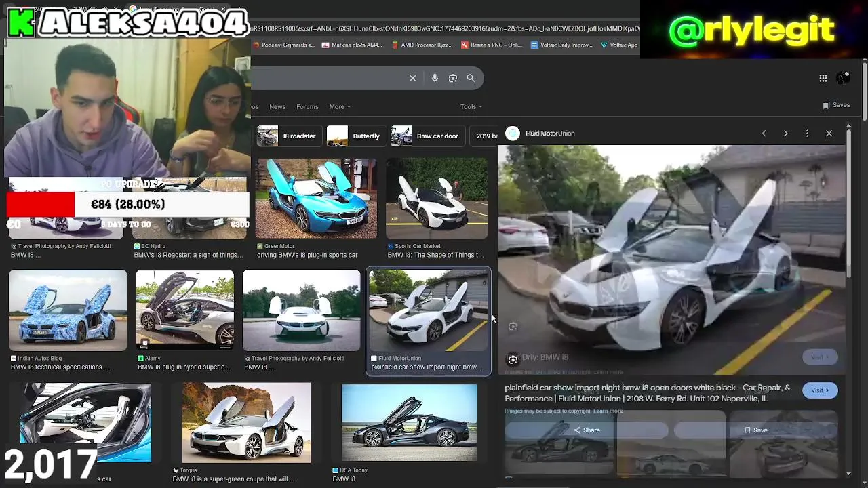Open Podesivi Gejmerski bookmark

[x=283, y=45]
